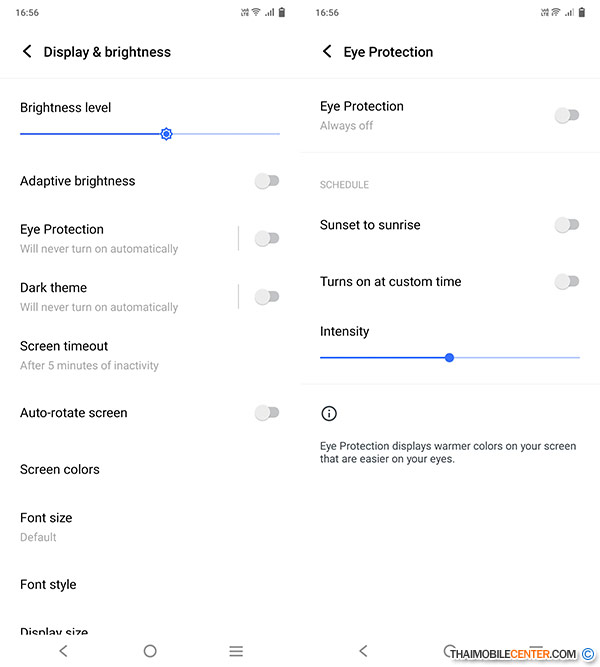Image resolution: width=600 pixels, height=667 pixels.
Task: Enable Auto-rotate screen switch
Action: coord(266,413)
